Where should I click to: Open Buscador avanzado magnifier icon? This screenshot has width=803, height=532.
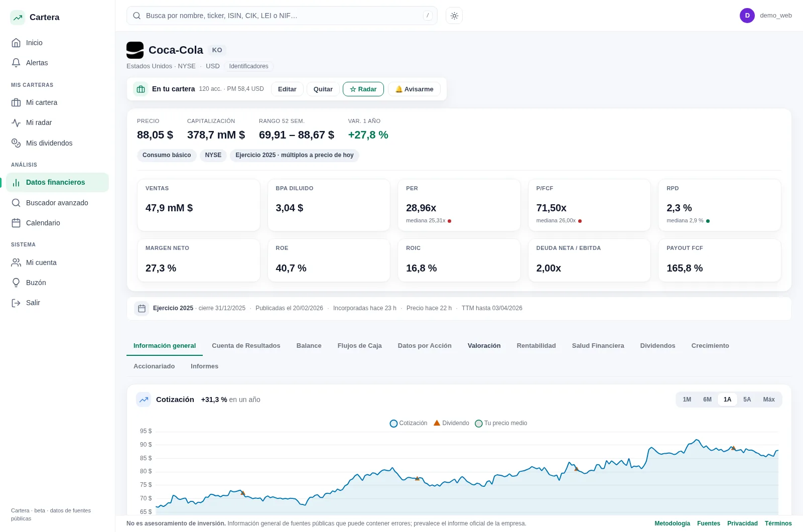(x=16, y=203)
